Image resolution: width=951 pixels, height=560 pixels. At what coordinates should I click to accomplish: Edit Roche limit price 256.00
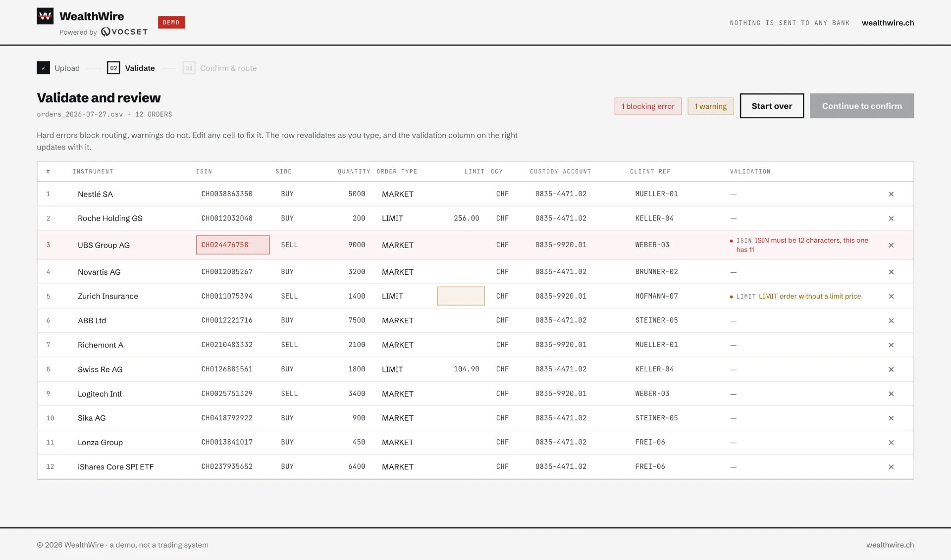click(x=461, y=218)
